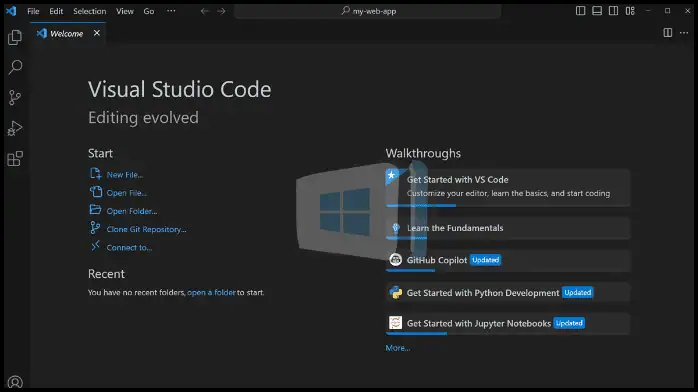Open the Extensions view
The height and width of the screenshot is (392, 698).
(15, 158)
